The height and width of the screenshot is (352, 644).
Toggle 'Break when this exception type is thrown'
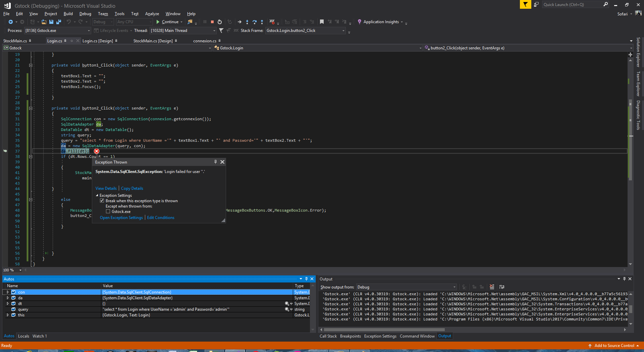(x=102, y=201)
